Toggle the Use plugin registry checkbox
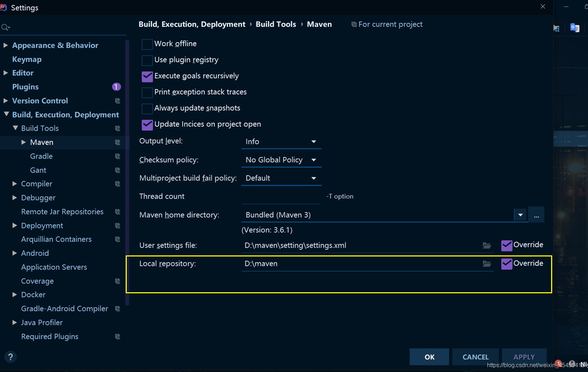Viewport: 588px width, 372px height. (x=147, y=60)
